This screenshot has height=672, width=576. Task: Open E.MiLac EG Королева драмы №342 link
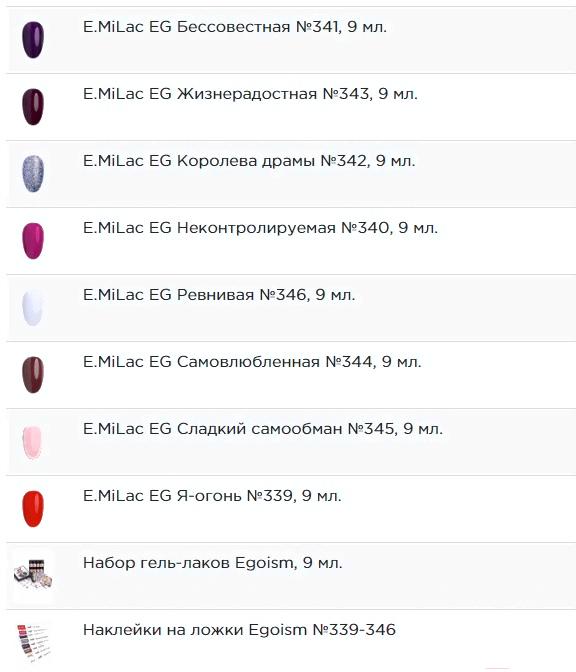point(249,161)
